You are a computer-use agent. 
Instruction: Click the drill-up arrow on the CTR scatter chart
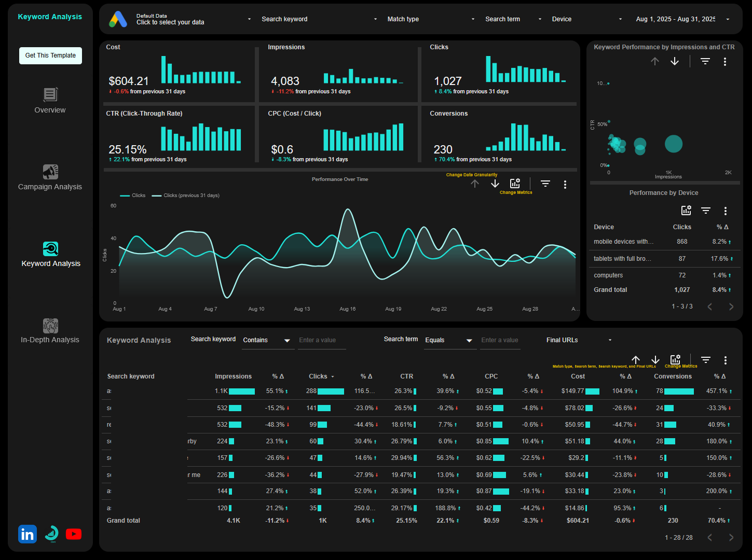tap(654, 61)
